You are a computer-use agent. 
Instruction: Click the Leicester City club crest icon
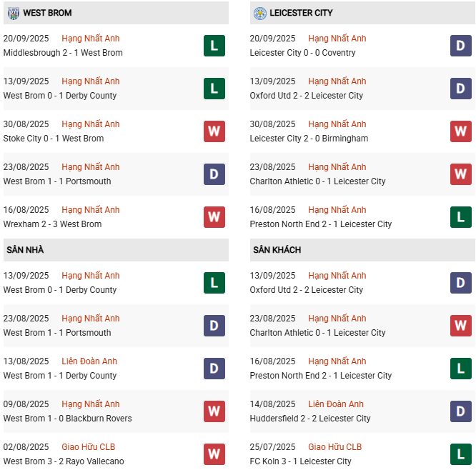tap(259, 13)
